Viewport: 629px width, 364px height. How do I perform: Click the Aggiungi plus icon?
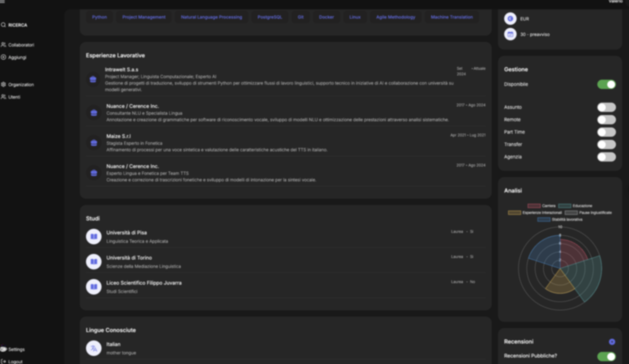click(x=3, y=57)
